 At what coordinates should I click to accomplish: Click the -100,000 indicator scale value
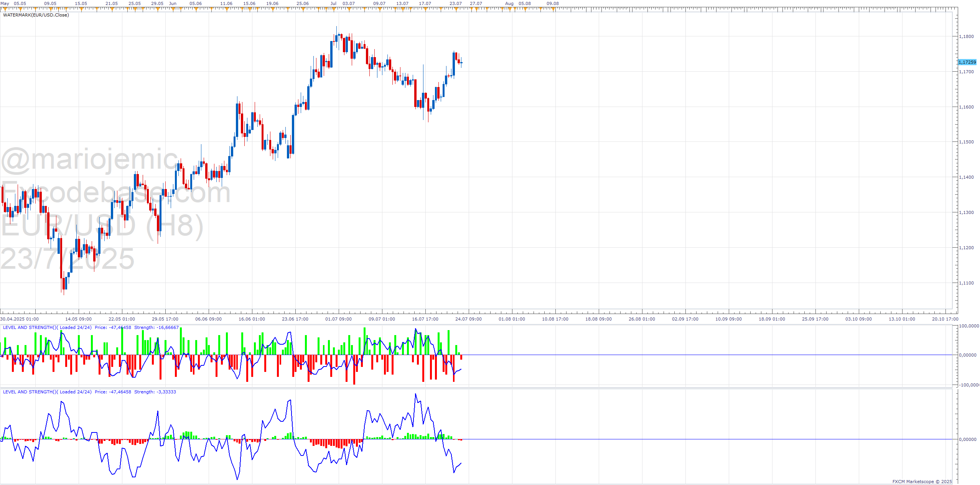(969, 385)
